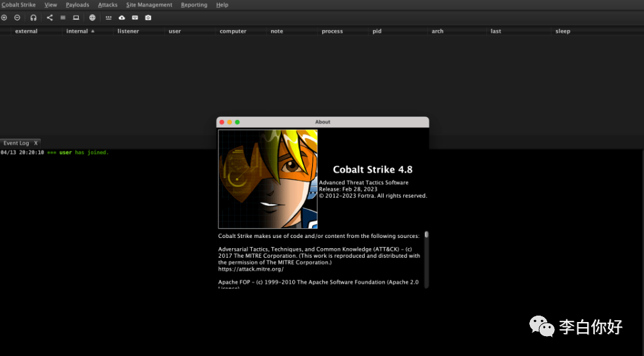
Task: Sort by the process column header
Action: coord(333,31)
